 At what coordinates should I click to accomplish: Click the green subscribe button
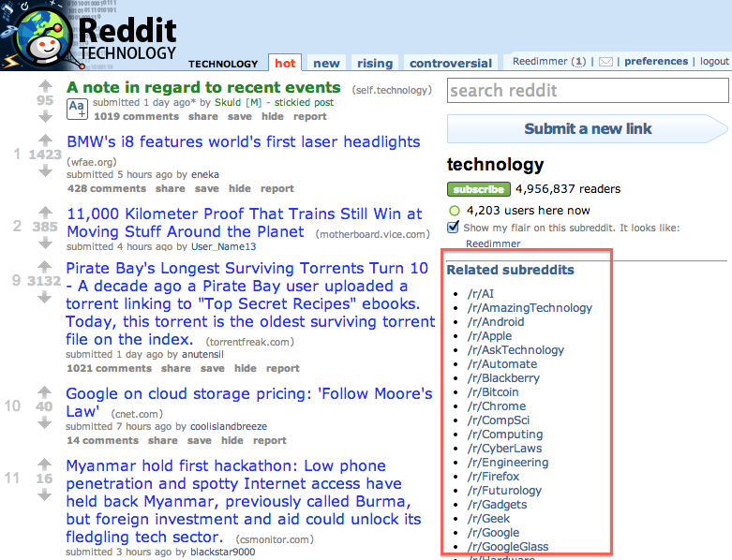(x=479, y=189)
